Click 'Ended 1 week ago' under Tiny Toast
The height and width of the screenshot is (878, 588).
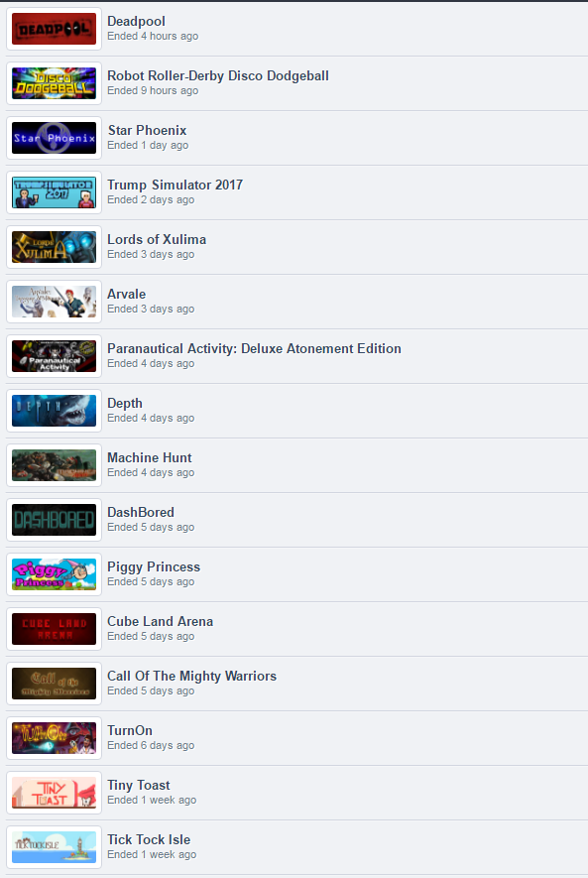[152, 800]
